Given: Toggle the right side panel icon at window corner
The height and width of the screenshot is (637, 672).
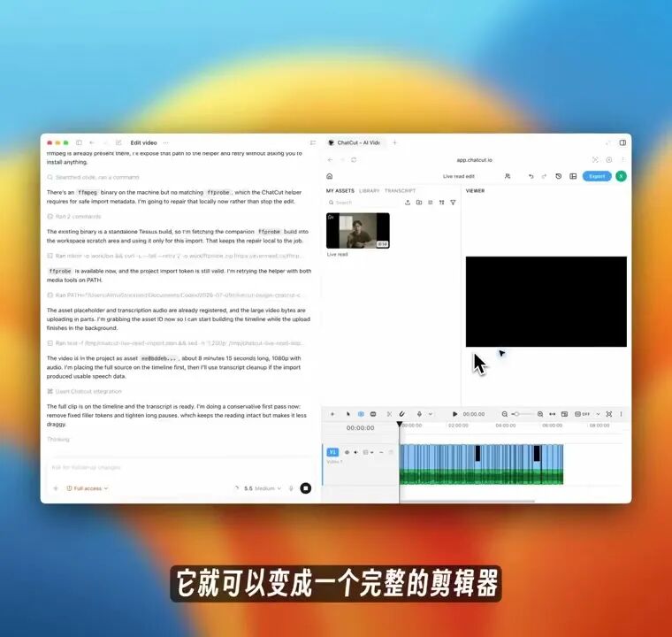Looking at the screenshot, I should click(x=622, y=142).
